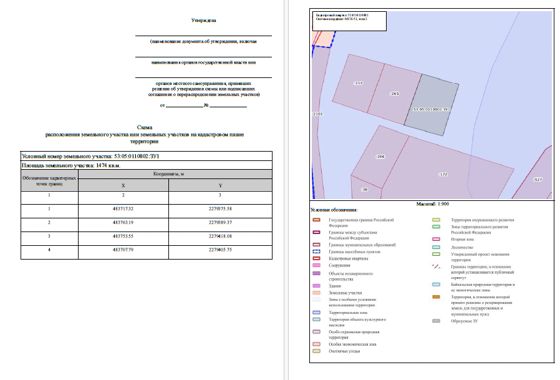Click the characteristic points designation header cell
The width and height of the screenshot is (560, 380).
point(50,181)
